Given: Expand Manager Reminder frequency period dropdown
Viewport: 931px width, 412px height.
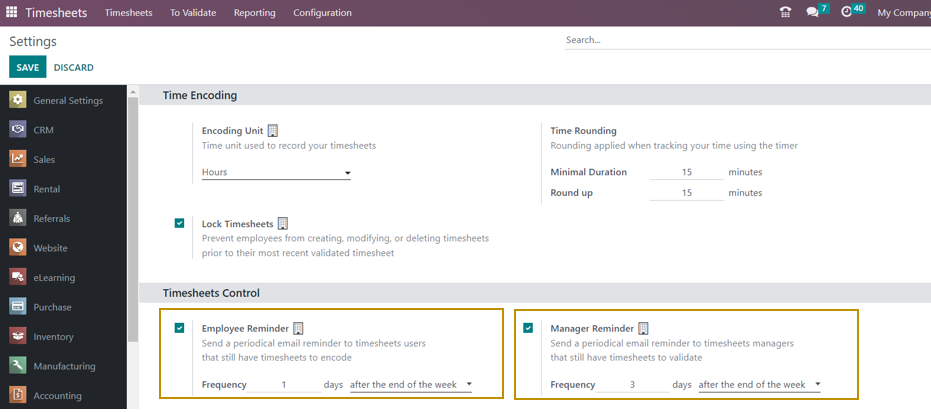Looking at the screenshot, I should 759,385.
